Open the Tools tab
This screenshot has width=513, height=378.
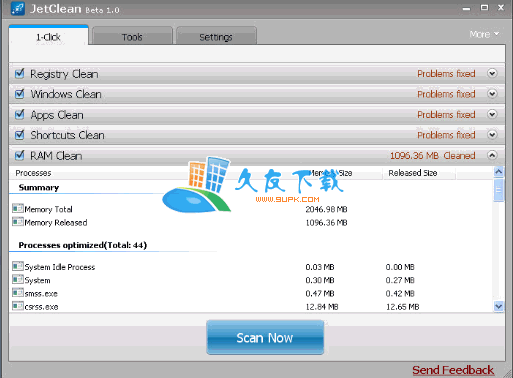[x=132, y=36]
